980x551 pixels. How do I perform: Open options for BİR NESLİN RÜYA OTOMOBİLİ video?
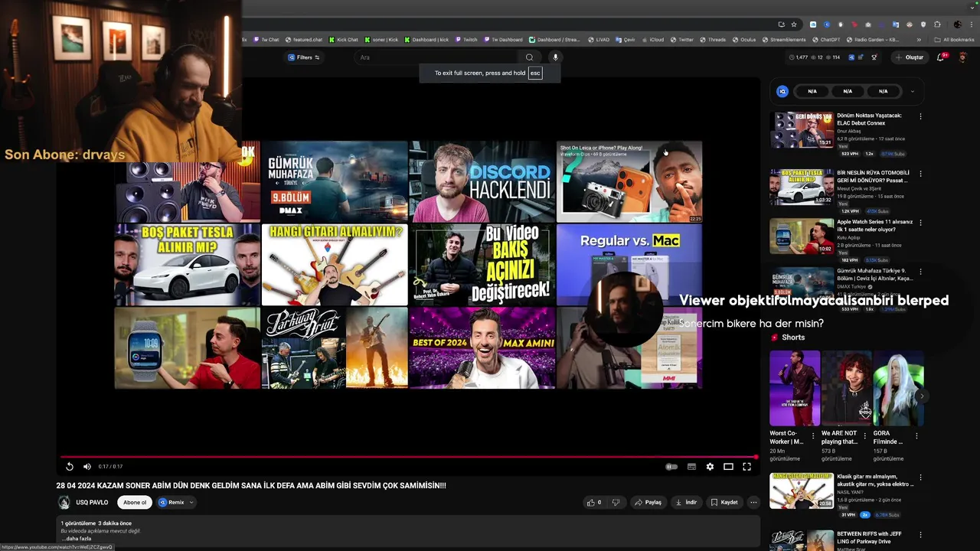click(x=920, y=174)
